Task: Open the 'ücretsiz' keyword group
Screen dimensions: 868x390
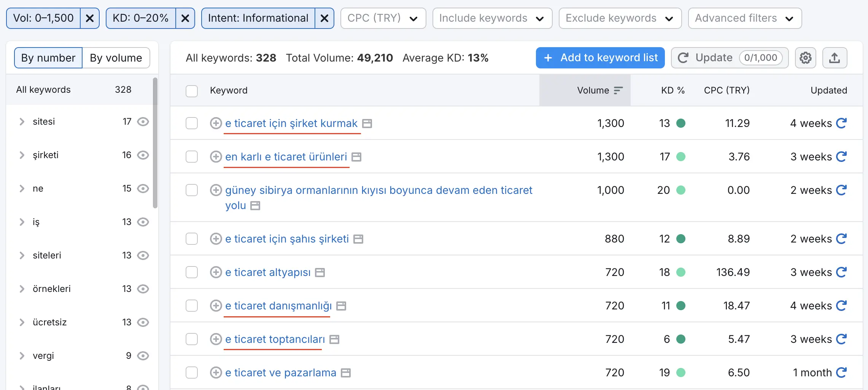Action: pyautogui.click(x=49, y=322)
